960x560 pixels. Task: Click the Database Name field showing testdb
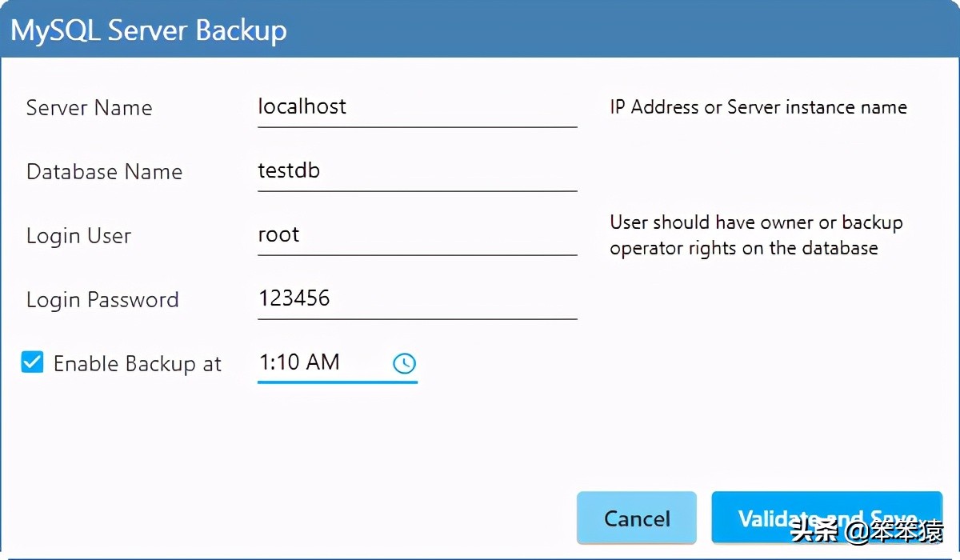click(416, 170)
